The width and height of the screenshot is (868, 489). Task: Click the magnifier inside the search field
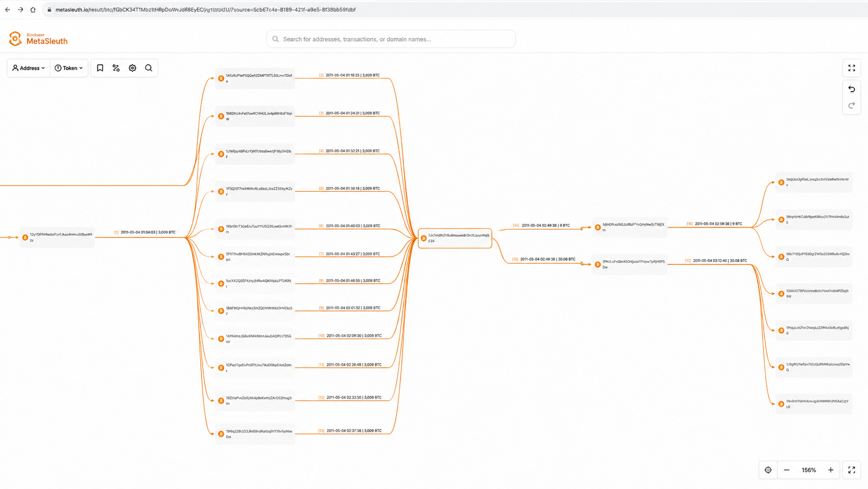[x=276, y=39]
